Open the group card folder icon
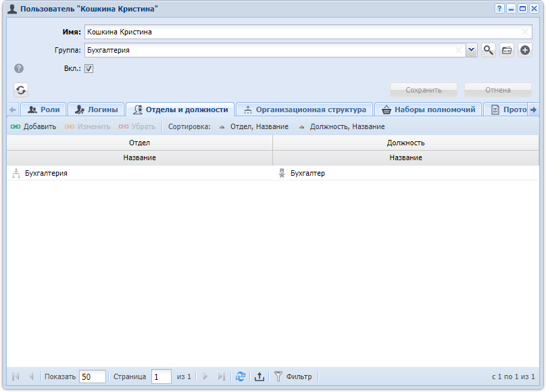 pyautogui.click(x=507, y=50)
